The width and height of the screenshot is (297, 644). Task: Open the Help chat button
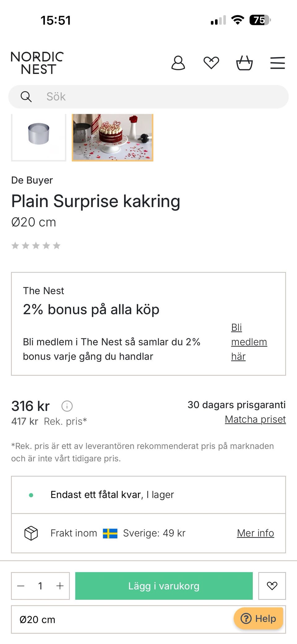[x=259, y=618]
